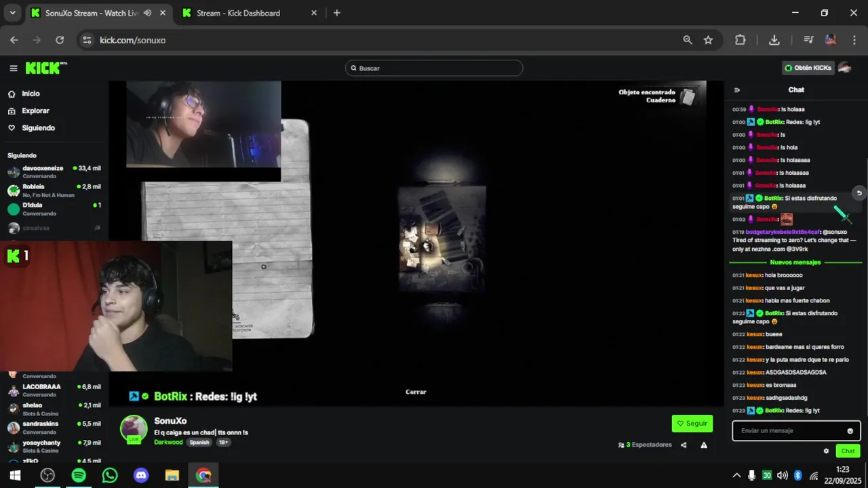The image size is (868, 488).
Task: Open Chrome three-dot menu
Action: coord(853,40)
